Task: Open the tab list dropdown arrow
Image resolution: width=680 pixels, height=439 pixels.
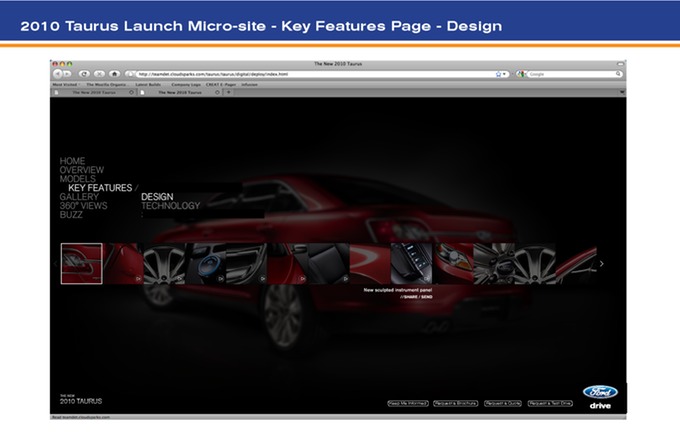Action: [x=622, y=92]
